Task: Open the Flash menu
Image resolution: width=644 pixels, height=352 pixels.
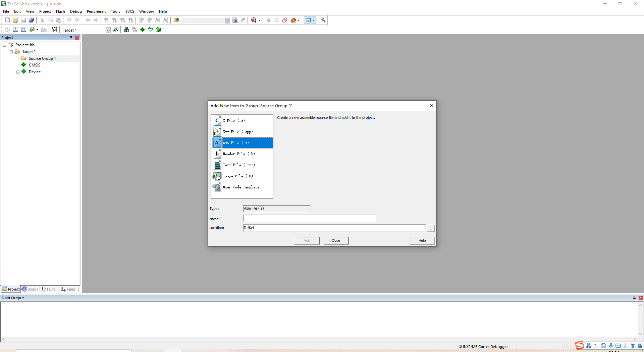Action: (60, 11)
